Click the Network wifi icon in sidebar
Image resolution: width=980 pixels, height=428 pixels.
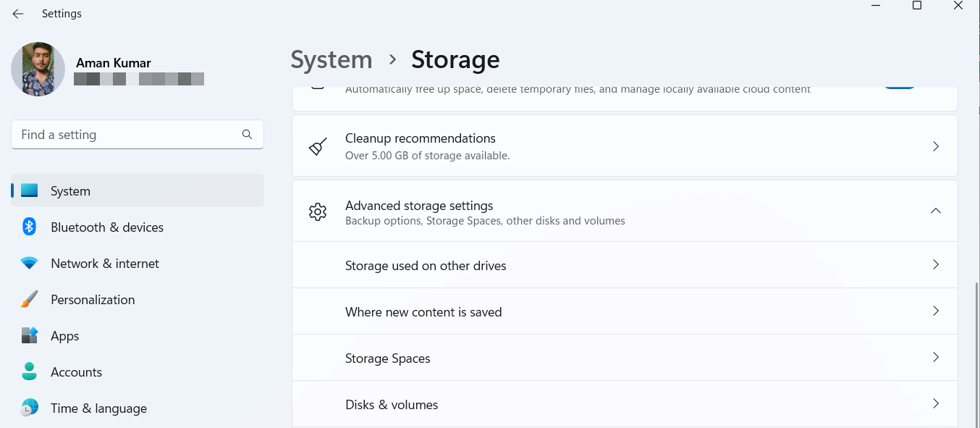(30, 264)
